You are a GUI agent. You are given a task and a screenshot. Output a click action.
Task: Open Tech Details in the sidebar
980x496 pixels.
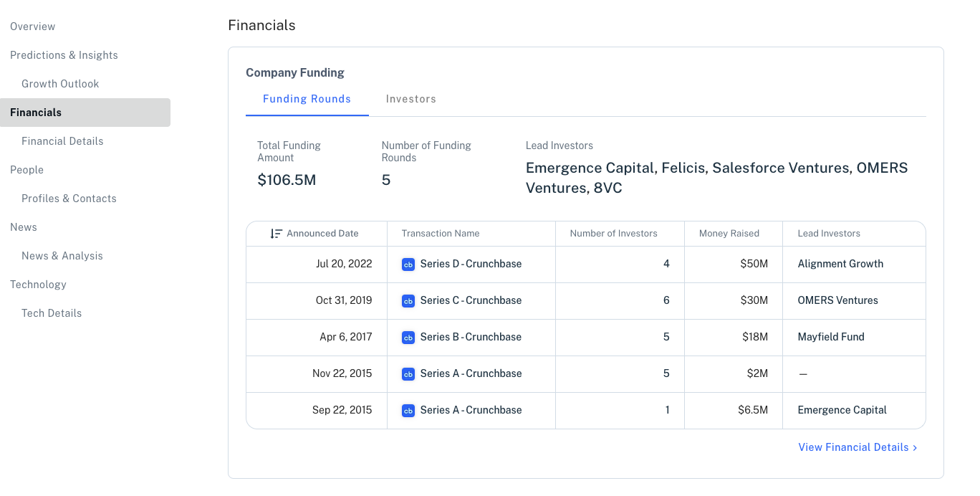click(52, 313)
